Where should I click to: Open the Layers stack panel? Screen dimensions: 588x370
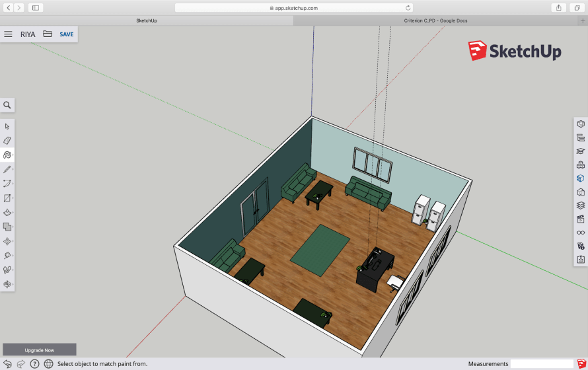coord(580,205)
